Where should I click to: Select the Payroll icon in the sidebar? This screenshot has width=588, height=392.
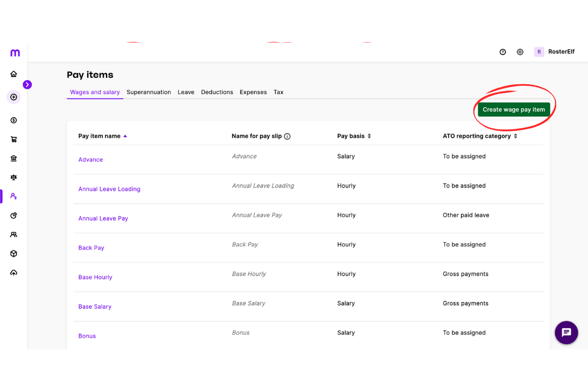tap(14, 196)
